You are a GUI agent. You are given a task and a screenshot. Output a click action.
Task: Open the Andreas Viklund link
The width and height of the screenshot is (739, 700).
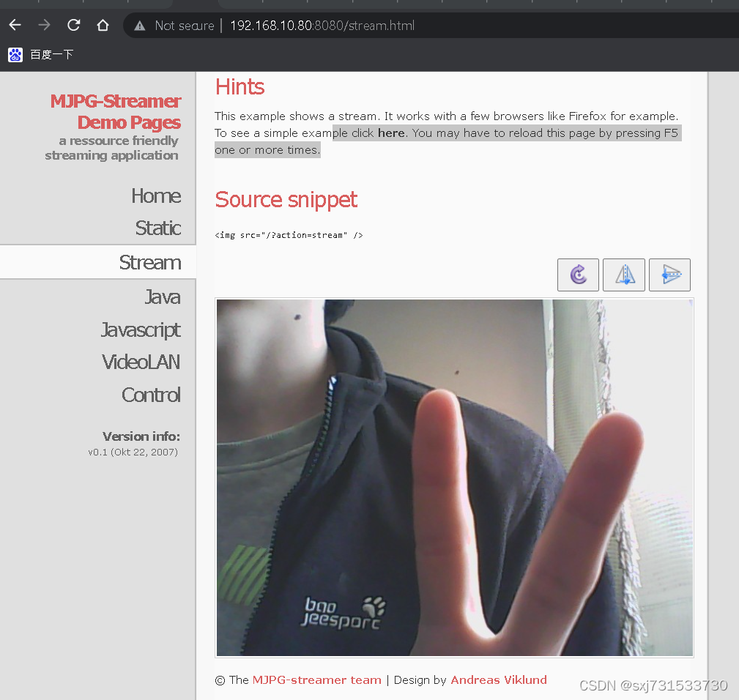tap(499, 679)
